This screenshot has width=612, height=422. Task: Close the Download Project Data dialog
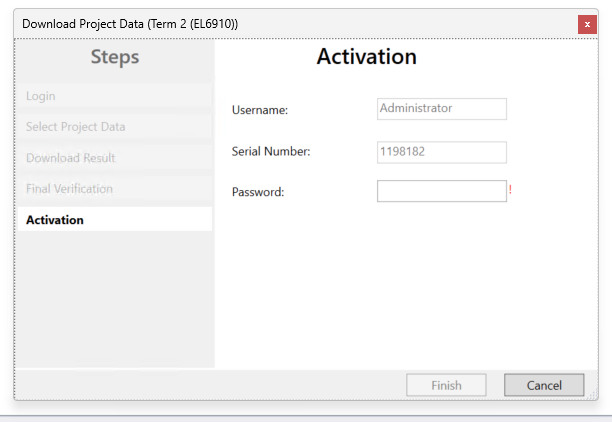587,25
